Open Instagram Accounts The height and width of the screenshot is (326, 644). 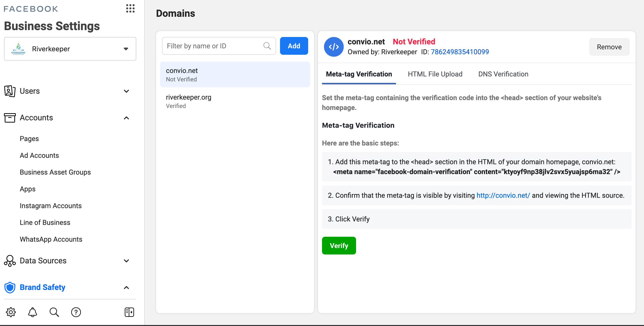click(x=51, y=206)
